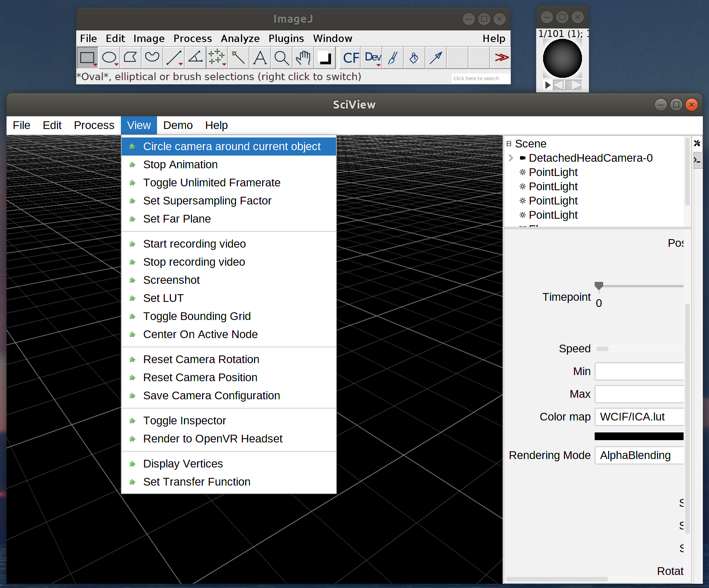
Task: Select the Straight Line tool in ImageJ
Action: tap(174, 58)
